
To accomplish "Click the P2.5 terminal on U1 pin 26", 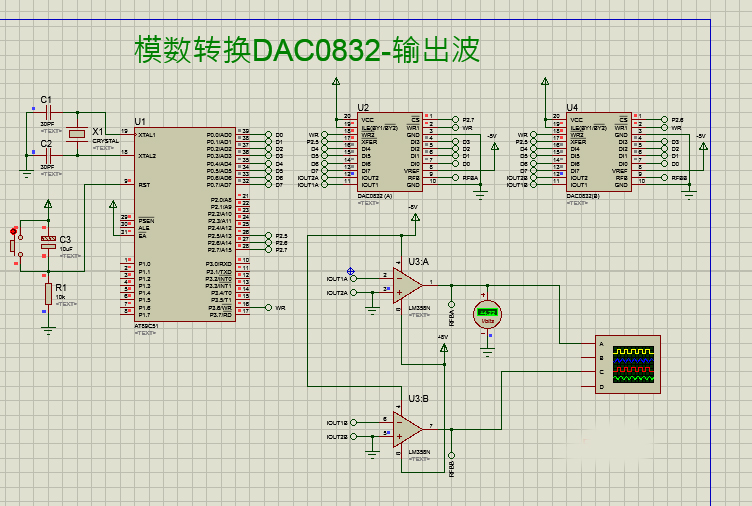I will 269,235.
